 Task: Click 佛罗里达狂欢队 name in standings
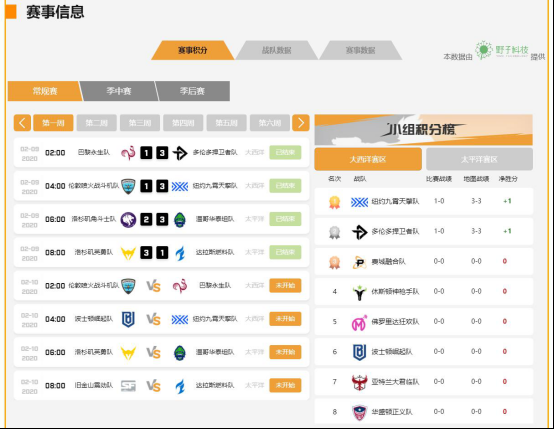[x=395, y=322]
